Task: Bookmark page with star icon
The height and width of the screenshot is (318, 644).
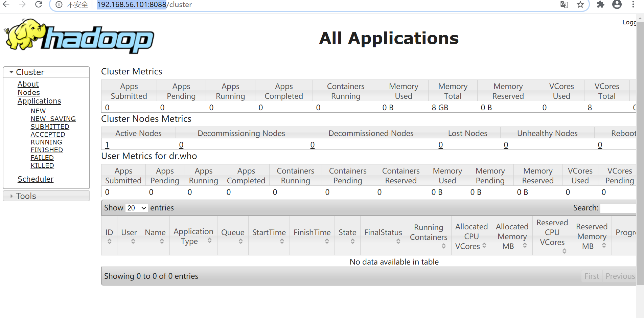Action: [x=580, y=4]
